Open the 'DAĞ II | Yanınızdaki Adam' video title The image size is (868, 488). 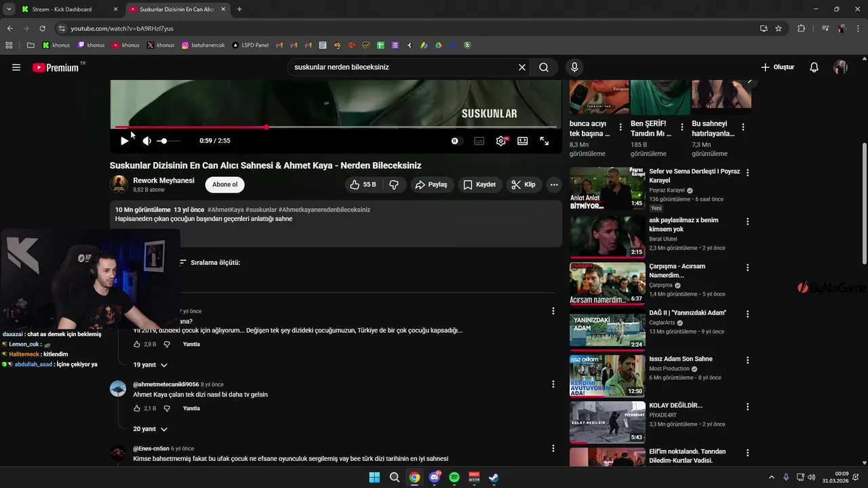point(688,313)
